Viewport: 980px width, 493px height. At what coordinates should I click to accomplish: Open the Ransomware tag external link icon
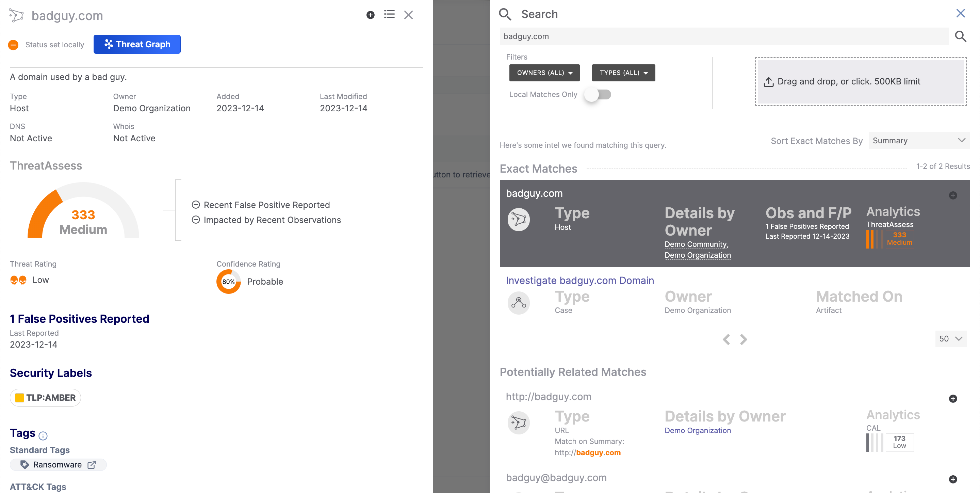[92, 465]
